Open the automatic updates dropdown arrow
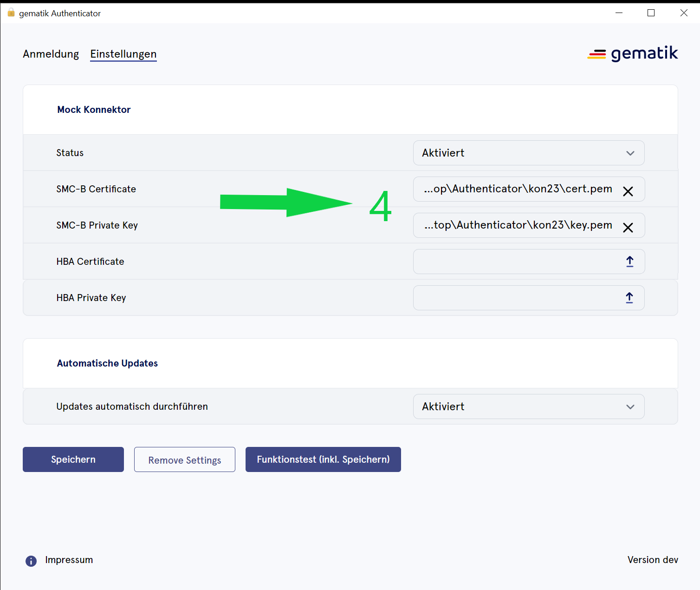 (x=630, y=407)
